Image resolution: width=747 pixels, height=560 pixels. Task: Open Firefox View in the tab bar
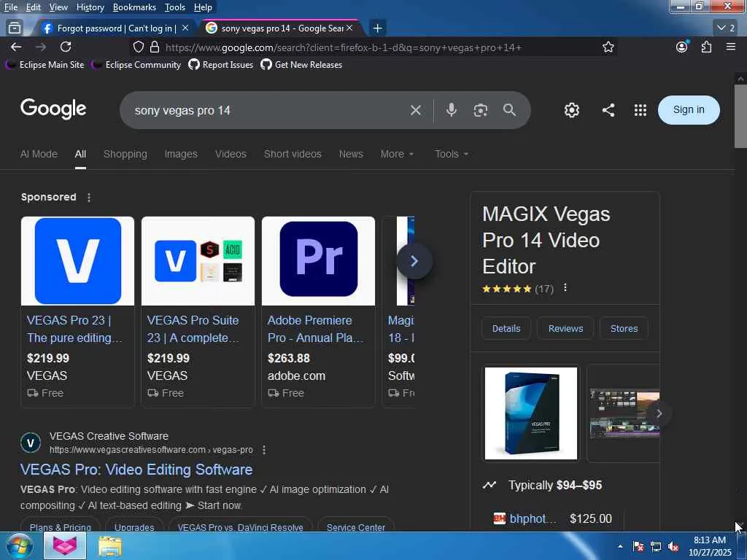[15, 28]
